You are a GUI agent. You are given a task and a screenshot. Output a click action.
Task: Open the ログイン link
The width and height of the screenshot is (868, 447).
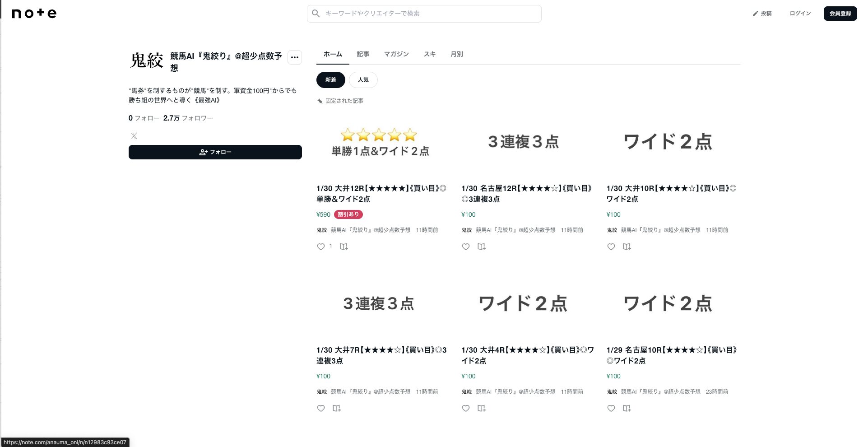click(800, 14)
